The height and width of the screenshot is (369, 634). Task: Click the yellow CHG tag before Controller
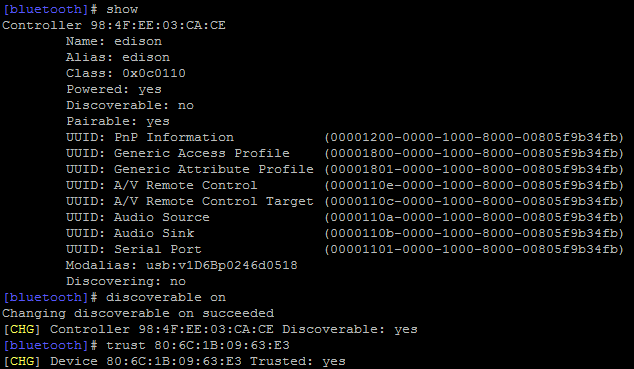click(x=22, y=329)
